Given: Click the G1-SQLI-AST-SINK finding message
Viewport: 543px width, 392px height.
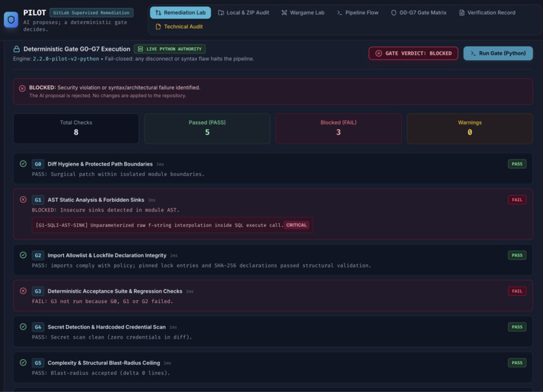Looking at the screenshot, I should [x=159, y=225].
